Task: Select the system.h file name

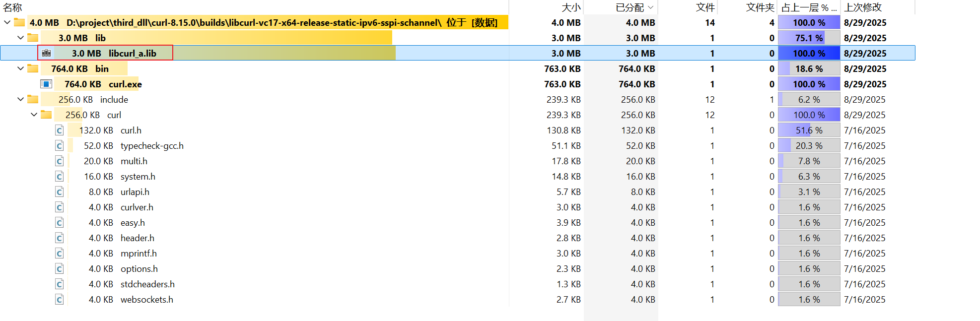Action: click(138, 176)
